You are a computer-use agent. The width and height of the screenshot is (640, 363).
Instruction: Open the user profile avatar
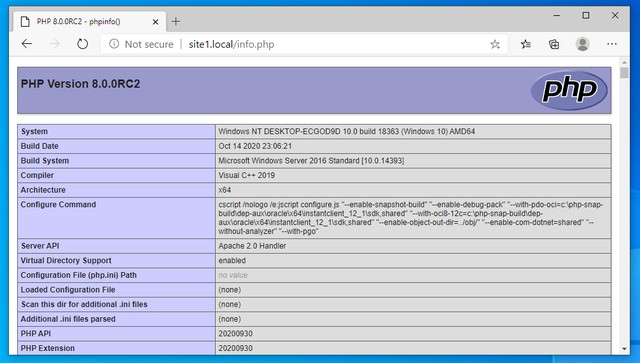582,44
